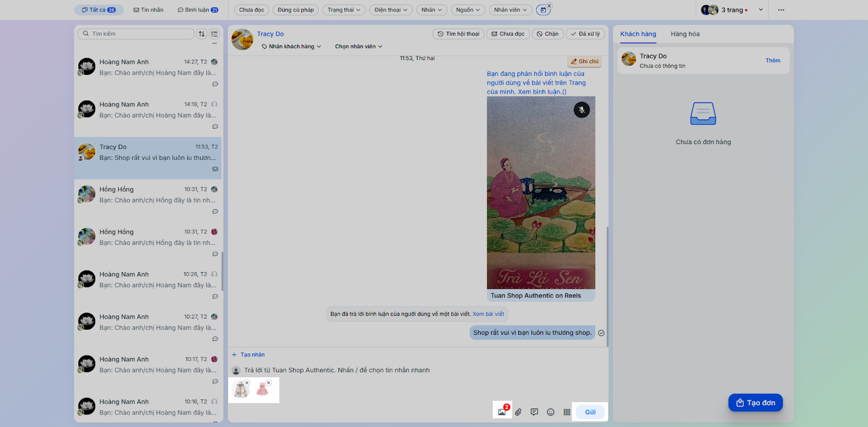Viewport: 868px width, 427px height.
Task: Open the Nhãn khách hàng dropdown
Action: pos(291,47)
